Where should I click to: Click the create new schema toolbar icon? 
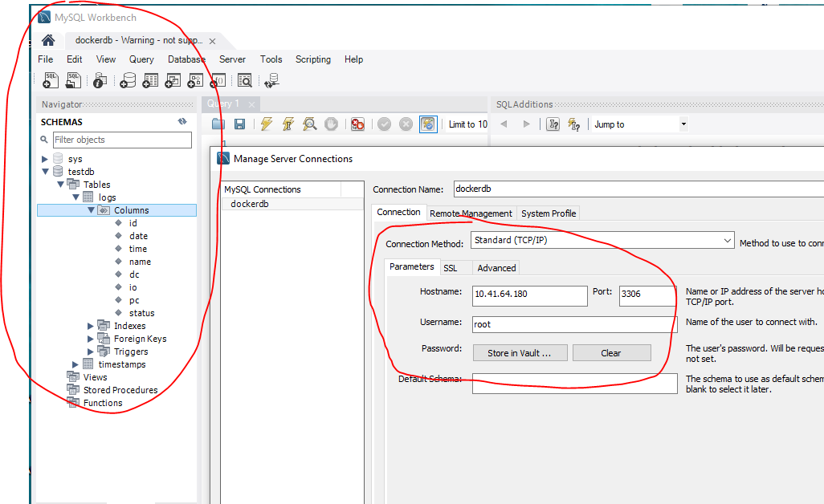pyautogui.click(x=128, y=80)
